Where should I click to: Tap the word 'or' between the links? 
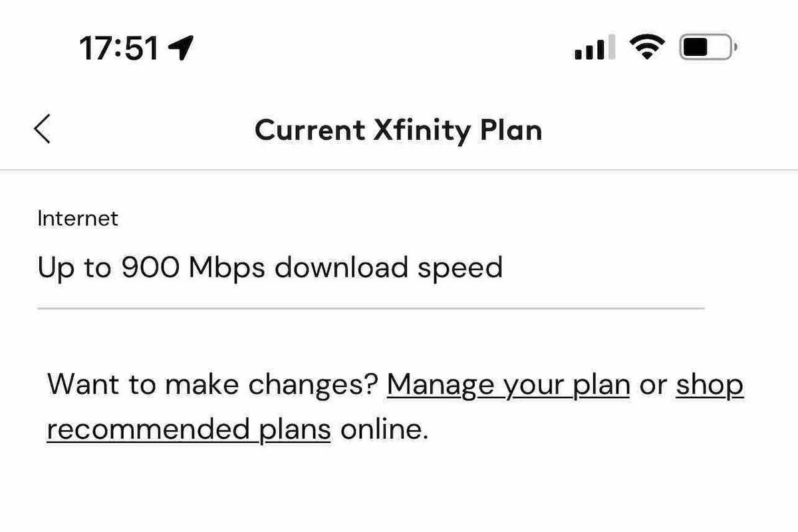click(653, 386)
